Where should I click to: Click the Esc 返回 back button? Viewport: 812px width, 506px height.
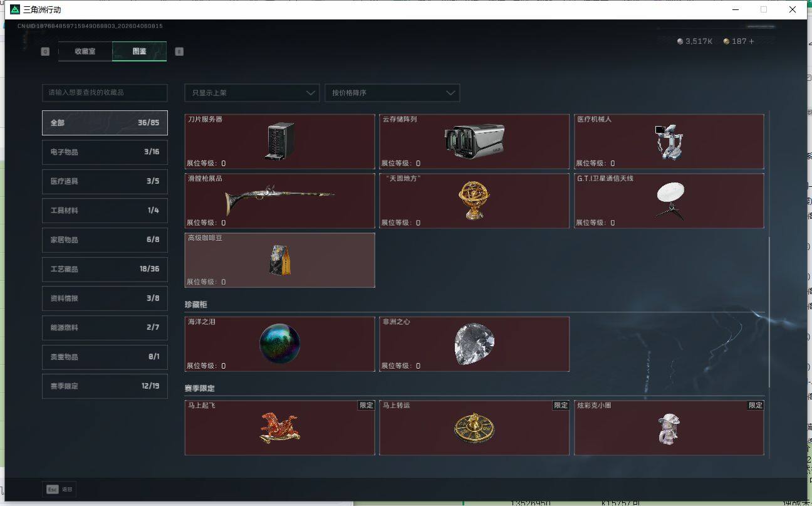pos(60,489)
